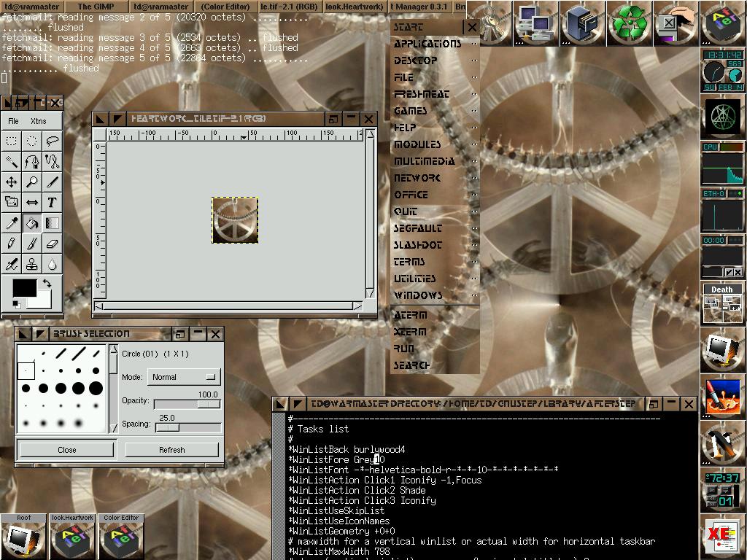Select the Rectangular selection tool in GIMP toolbox

(12, 141)
